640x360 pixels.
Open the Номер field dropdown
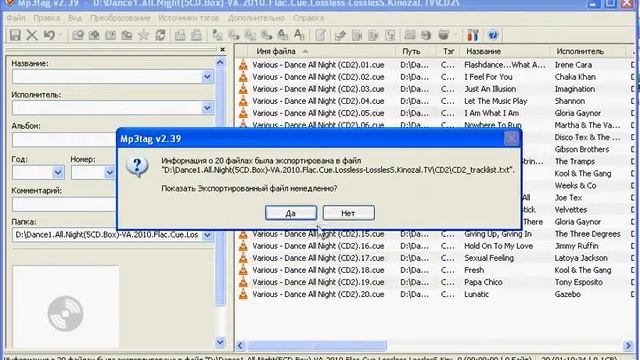tap(109, 173)
